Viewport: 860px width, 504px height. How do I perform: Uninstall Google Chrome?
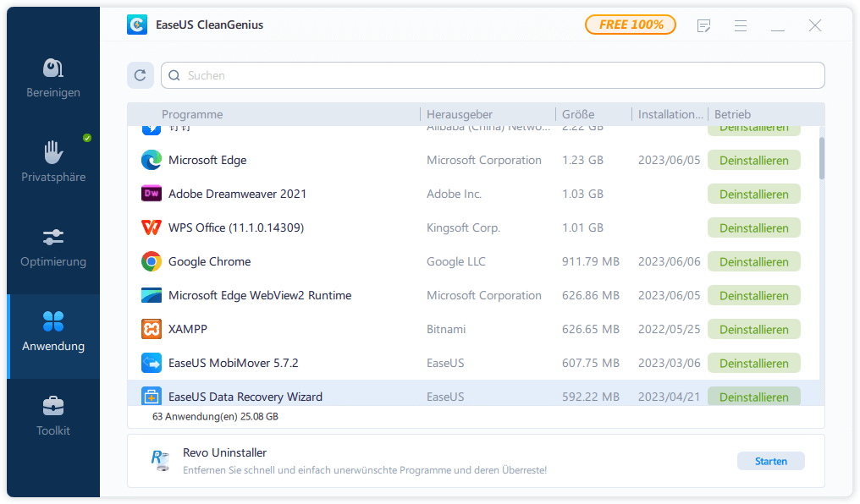point(753,262)
